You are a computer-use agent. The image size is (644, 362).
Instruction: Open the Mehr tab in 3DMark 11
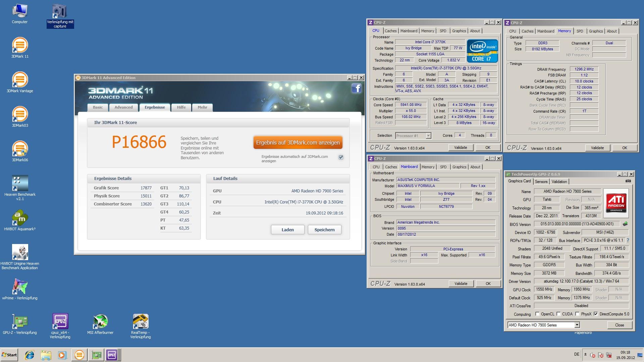click(x=202, y=107)
